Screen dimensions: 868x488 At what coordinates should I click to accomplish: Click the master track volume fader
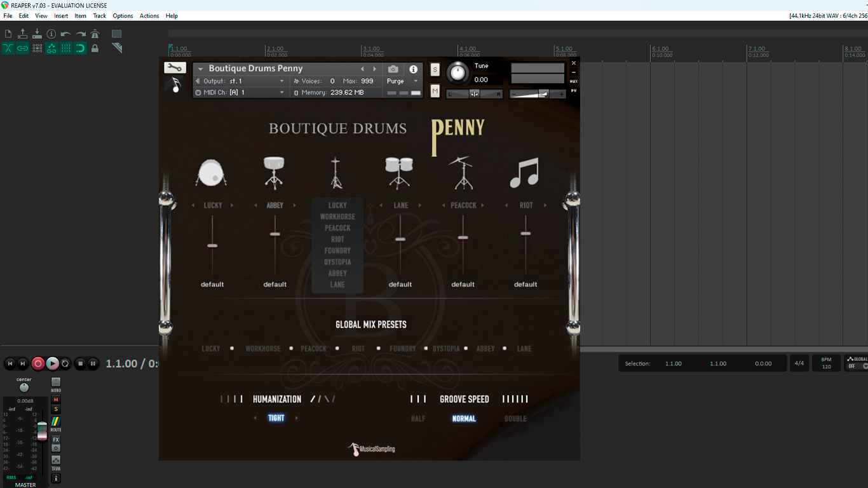tap(42, 431)
